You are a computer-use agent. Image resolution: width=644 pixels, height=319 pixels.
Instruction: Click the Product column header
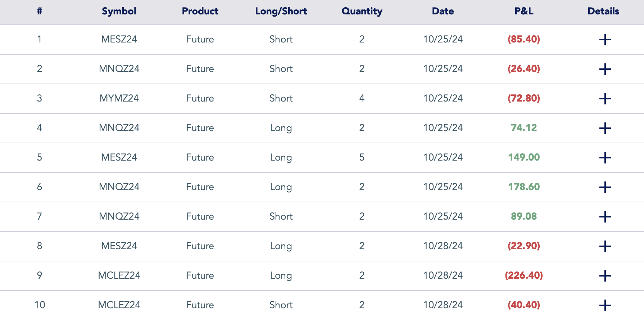click(x=200, y=11)
